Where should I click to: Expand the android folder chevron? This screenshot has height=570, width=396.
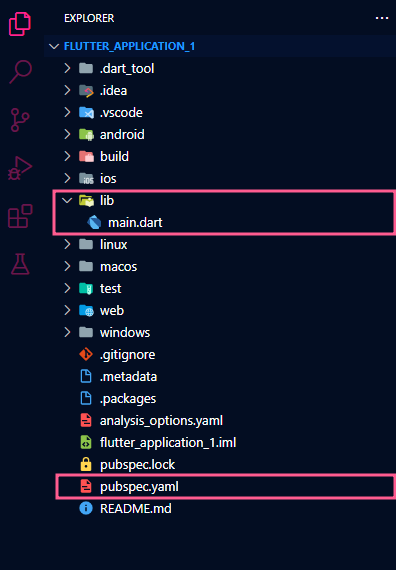click(x=67, y=135)
